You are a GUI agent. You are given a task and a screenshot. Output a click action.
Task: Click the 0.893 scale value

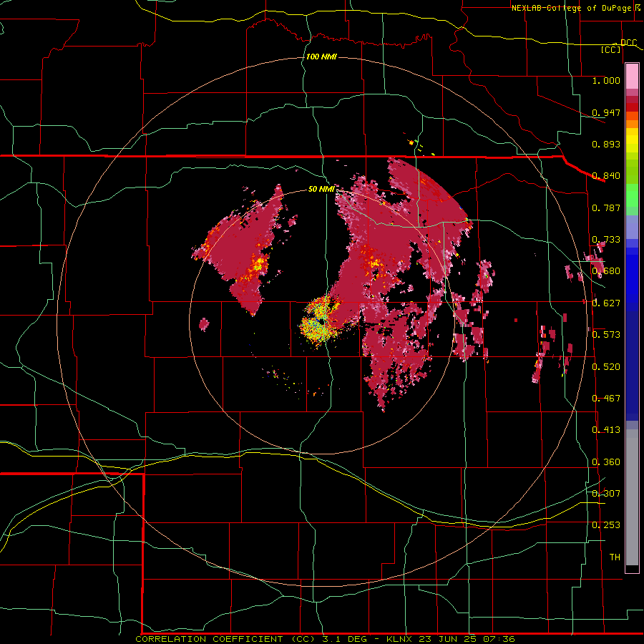(606, 144)
